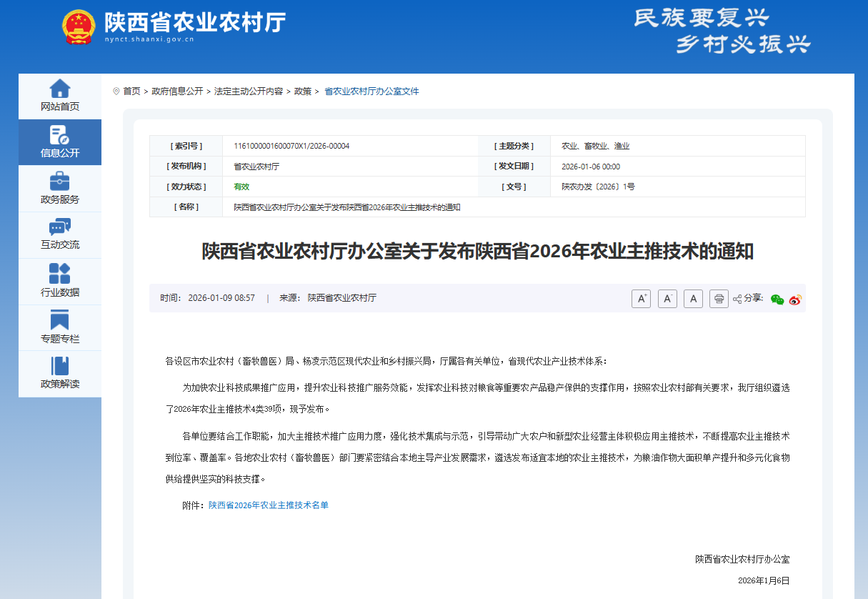Share article to WeChat
Image resolution: width=868 pixels, height=599 pixels.
(777, 299)
